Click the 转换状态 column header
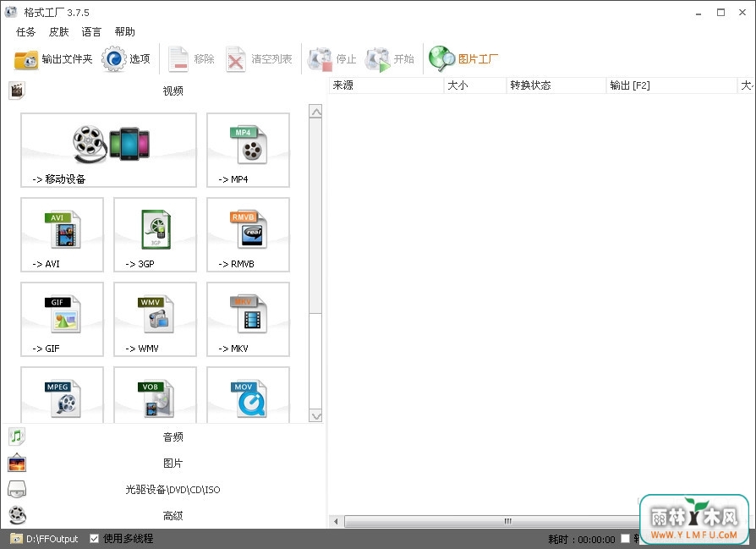Image resolution: width=756 pixels, height=549 pixels. click(x=556, y=85)
